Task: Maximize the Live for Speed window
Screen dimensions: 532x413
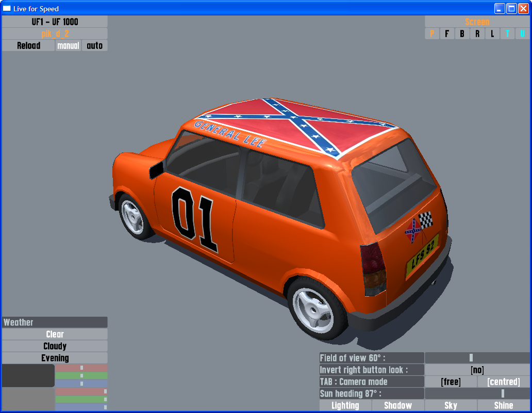Action: (x=511, y=8)
